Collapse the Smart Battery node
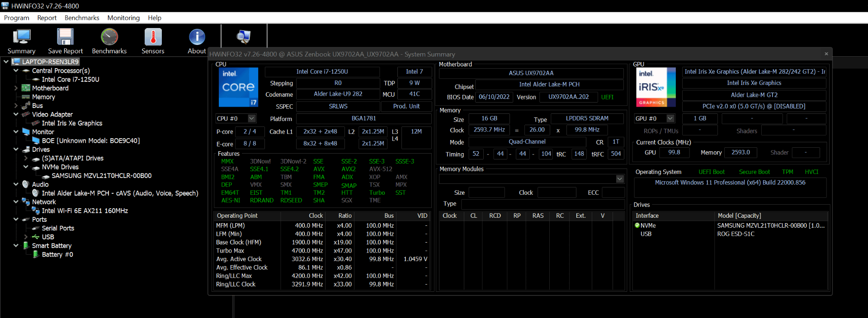 tap(16, 245)
